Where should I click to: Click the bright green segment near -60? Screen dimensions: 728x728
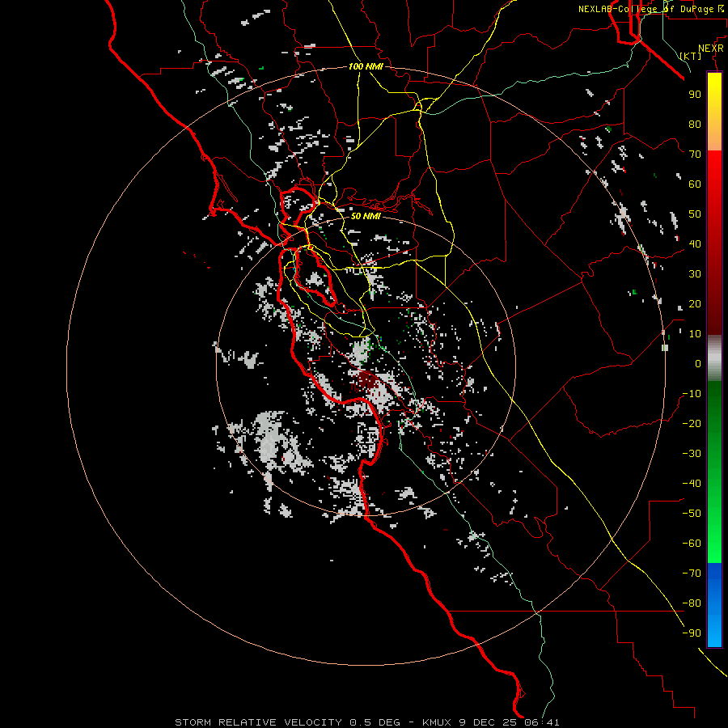[x=714, y=544]
